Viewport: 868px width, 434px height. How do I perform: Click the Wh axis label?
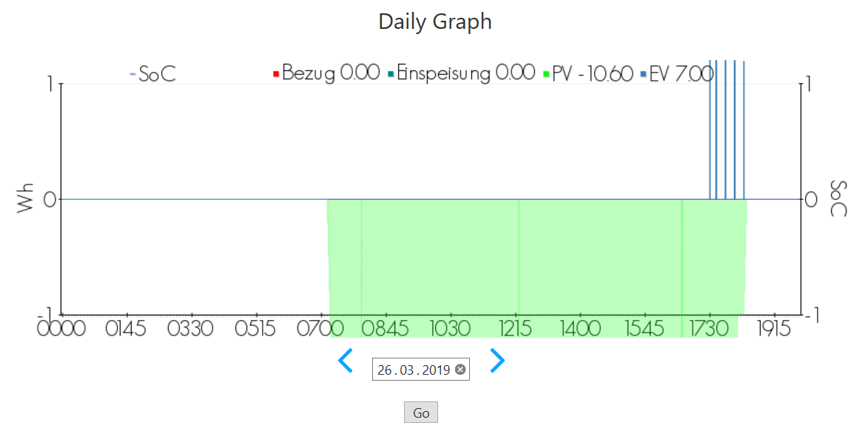(24, 198)
